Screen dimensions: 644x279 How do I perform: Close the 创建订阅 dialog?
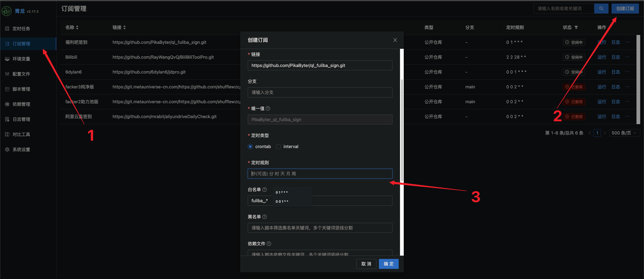(x=395, y=40)
